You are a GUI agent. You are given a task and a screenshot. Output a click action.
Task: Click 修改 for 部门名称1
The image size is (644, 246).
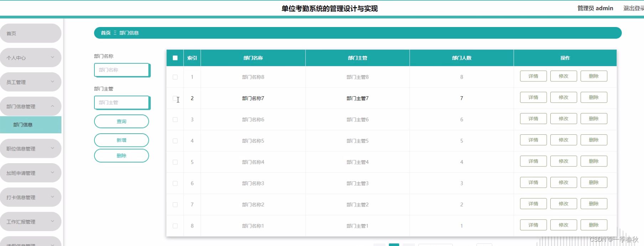(x=563, y=225)
